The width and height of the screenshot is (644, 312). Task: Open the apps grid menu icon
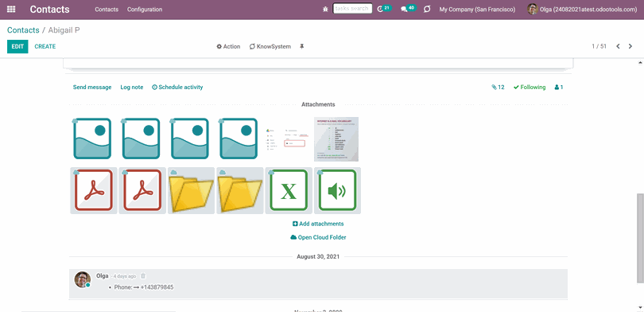[x=11, y=9]
